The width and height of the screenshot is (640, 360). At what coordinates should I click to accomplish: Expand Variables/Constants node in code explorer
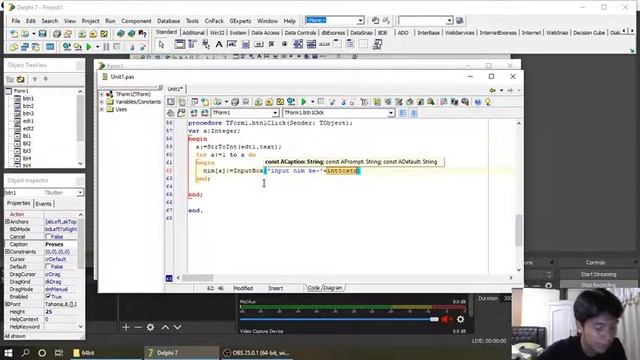(102, 102)
